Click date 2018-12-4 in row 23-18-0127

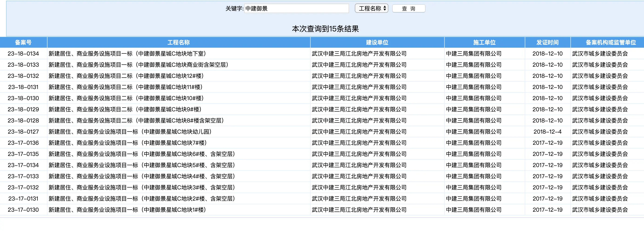click(x=548, y=132)
